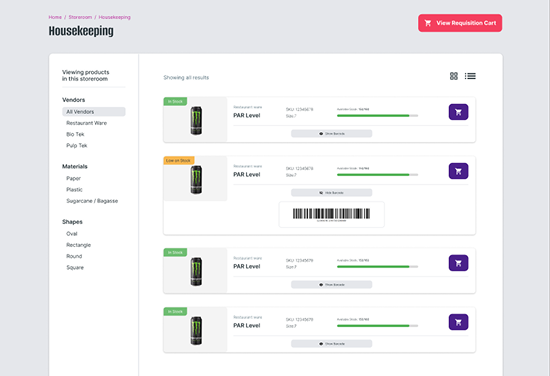Click the "Showing all results" text
This screenshot has width=550, height=376.
pos(186,78)
